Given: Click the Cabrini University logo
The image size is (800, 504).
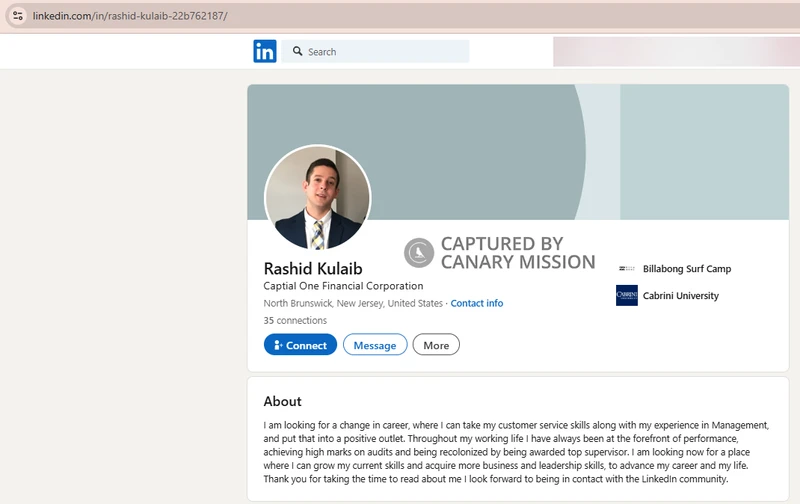Looking at the screenshot, I should [627, 295].
